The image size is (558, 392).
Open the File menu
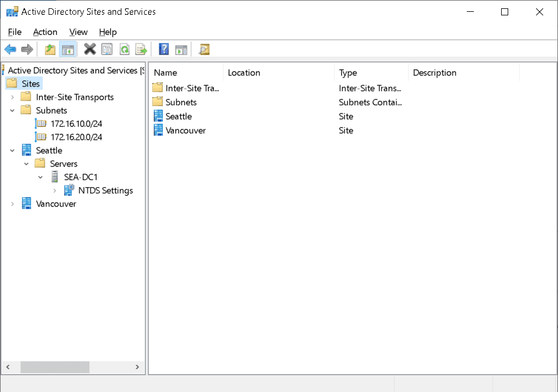pos(15,32)
